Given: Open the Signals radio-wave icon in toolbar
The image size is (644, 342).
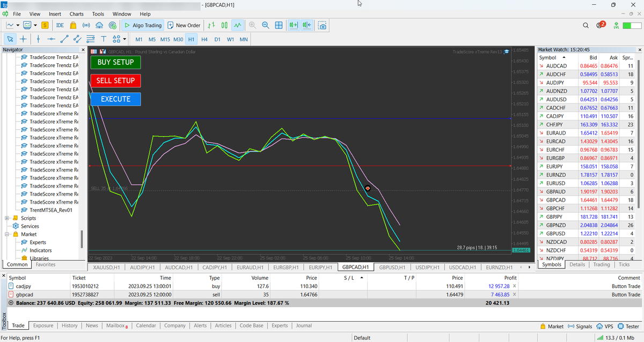Looking at the screenshot, I should [x=86, y=25].
